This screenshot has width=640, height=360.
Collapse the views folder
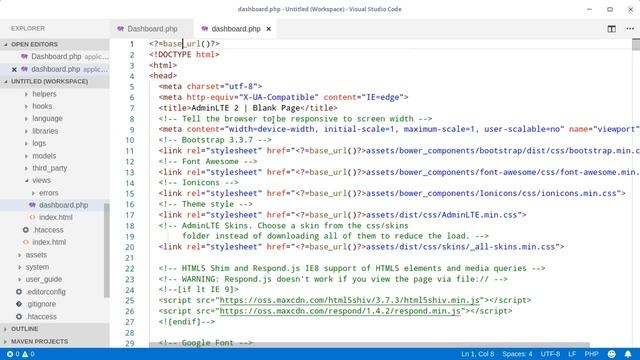41,180
